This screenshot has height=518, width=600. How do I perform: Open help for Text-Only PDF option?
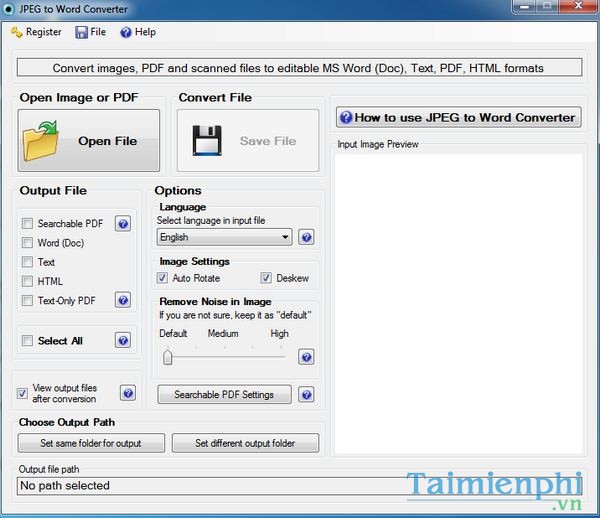click(123, 300)
